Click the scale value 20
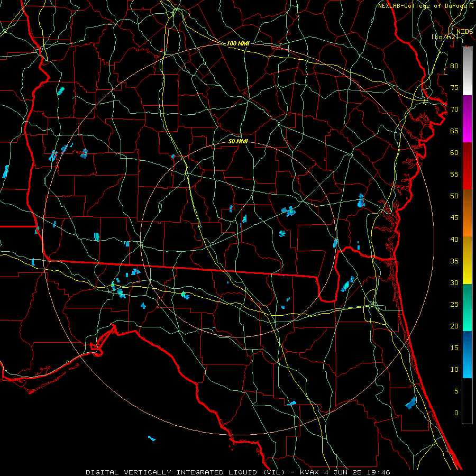This screenshot has height=476, width=476. 454,326
